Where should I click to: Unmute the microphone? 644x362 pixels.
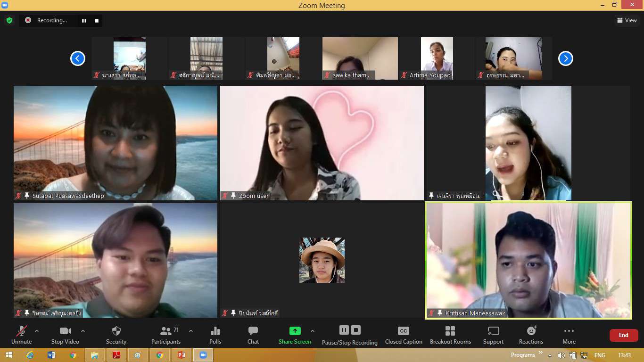pos(21,335)
